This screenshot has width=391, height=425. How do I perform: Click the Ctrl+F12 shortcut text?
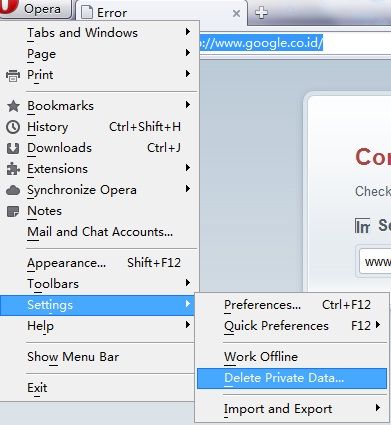(346, 305)
